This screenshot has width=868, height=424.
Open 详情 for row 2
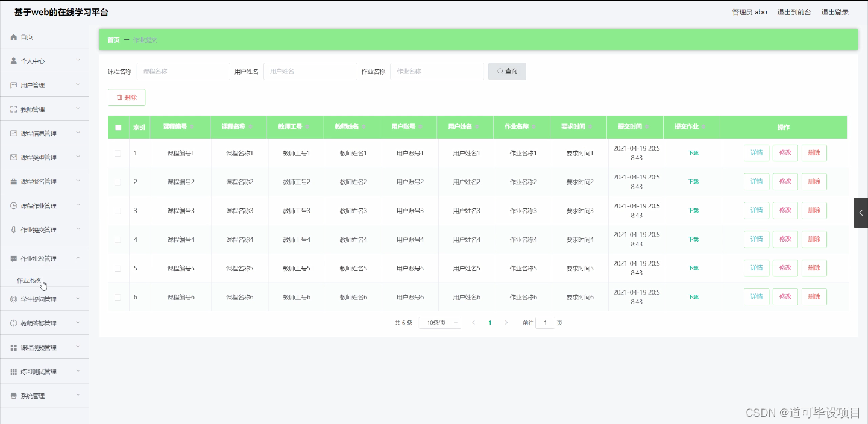[756, 181]
